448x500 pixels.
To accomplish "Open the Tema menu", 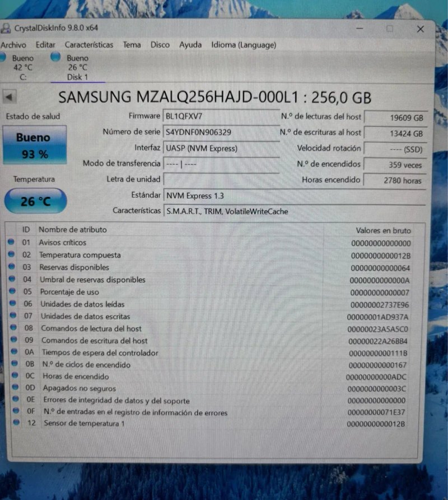I will 132,45.
